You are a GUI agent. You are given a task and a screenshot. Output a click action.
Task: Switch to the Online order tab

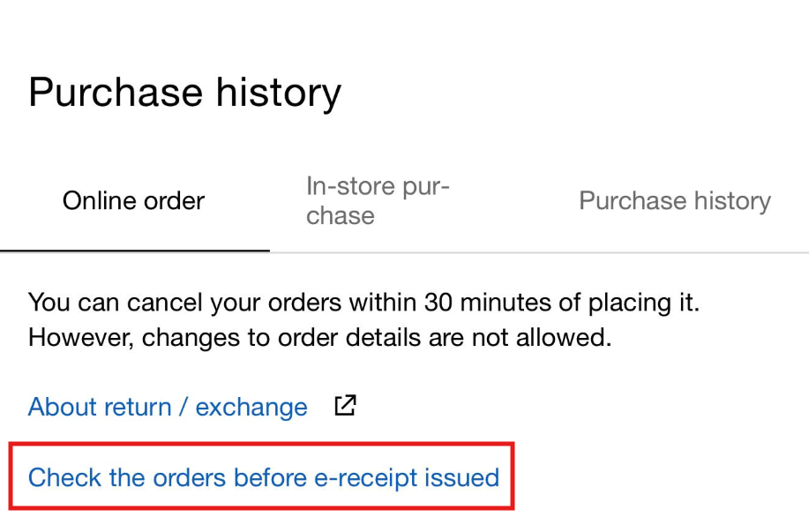(x=133, y=201)
